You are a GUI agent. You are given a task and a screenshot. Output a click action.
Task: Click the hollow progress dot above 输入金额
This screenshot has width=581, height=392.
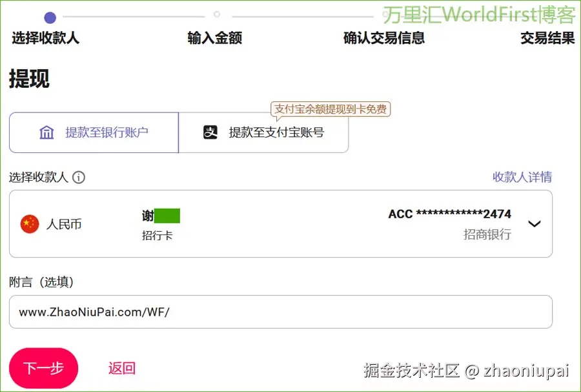coord(217,14)
